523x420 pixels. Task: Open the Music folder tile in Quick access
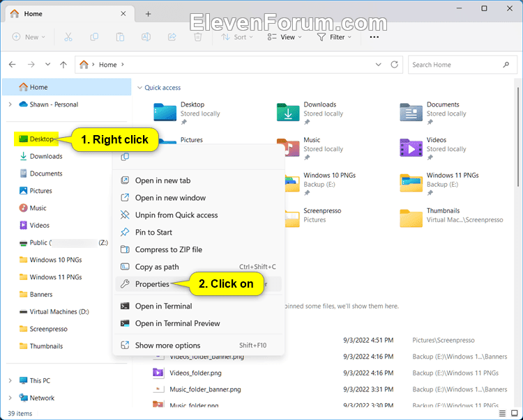310,148
